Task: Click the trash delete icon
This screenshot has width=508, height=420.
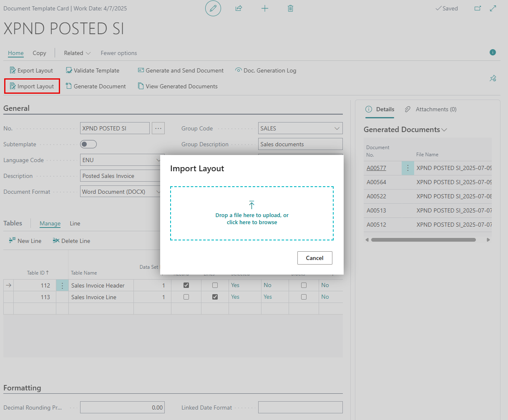Action: coord(291,8)
